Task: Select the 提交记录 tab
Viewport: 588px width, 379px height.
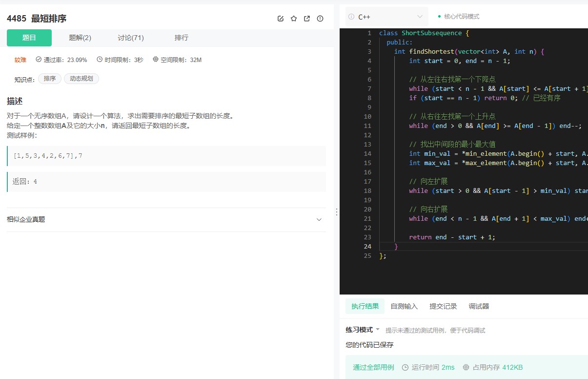Action: point(443,306)
